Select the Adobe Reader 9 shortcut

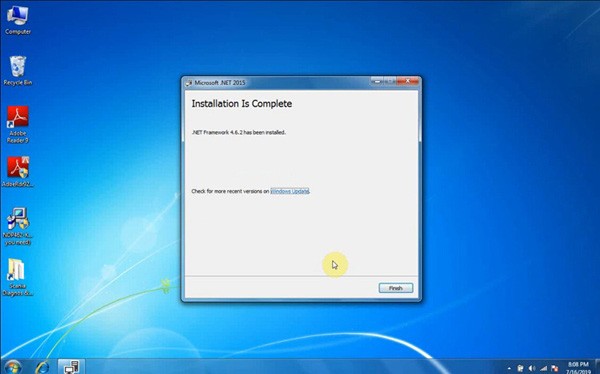click(x=18, y=125)
